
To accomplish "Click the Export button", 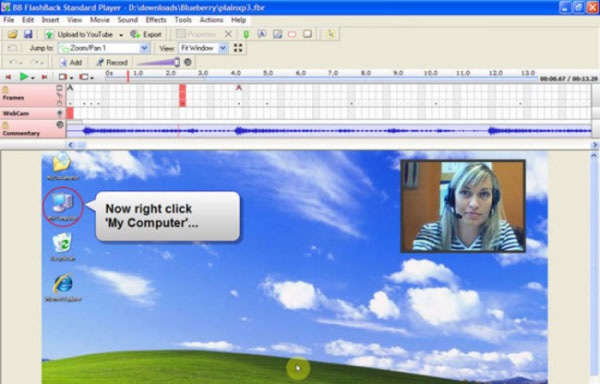I will 146,34.
